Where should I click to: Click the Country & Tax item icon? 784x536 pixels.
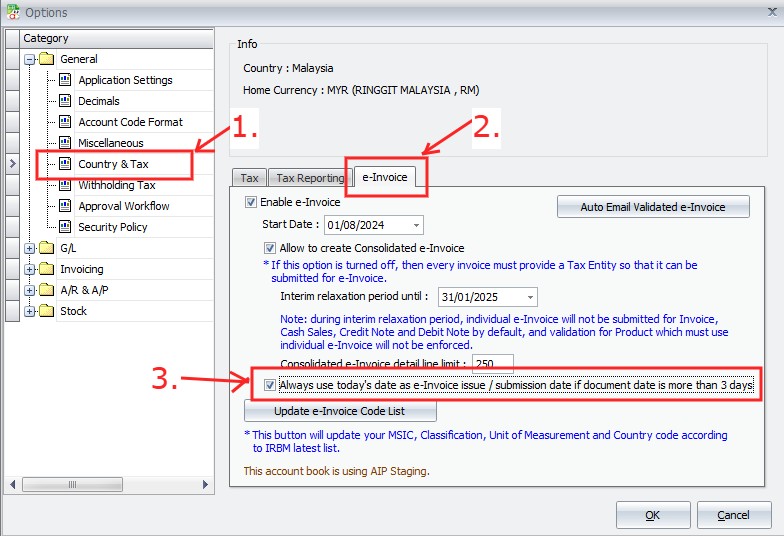pyautogui.click(x=65, y=164)
